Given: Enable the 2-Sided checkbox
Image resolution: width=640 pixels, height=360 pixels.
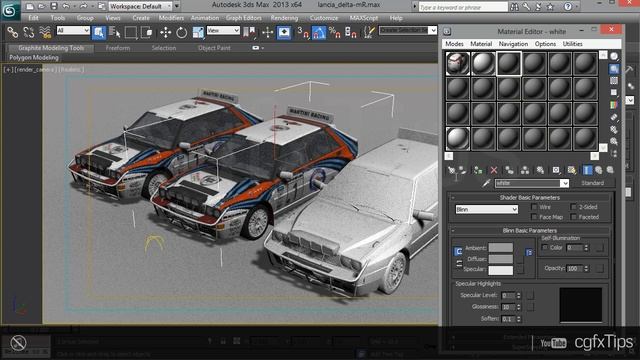Looking at the screenshot, I should coord(573,207).
